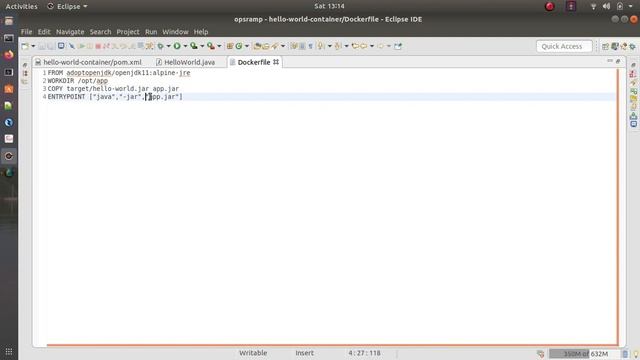Switch to the Java EE perspective icon
This screenshot has height=360, width=640.
(x=615, y=47)
